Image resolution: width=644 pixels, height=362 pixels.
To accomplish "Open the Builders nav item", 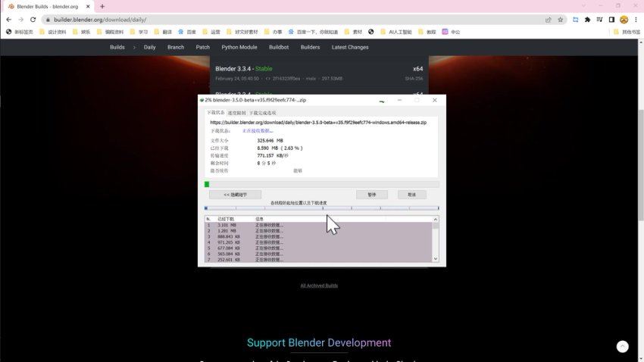I will click(310, 47).
